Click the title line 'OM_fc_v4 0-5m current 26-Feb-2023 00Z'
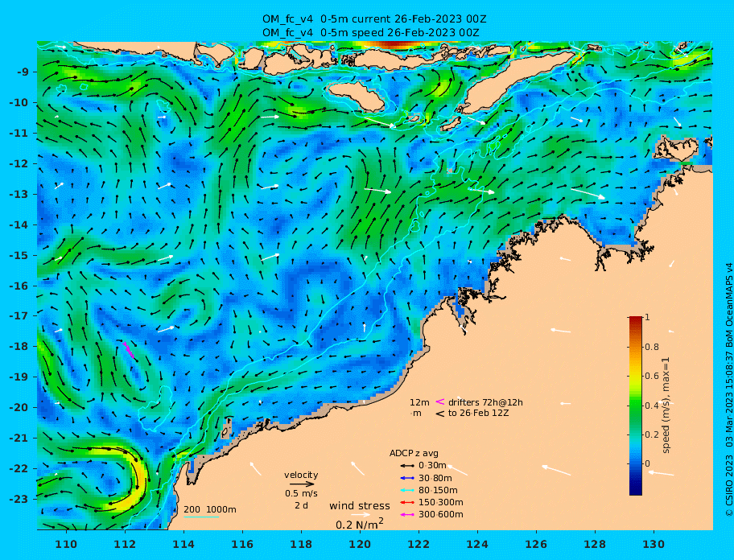 click(374, 19)
